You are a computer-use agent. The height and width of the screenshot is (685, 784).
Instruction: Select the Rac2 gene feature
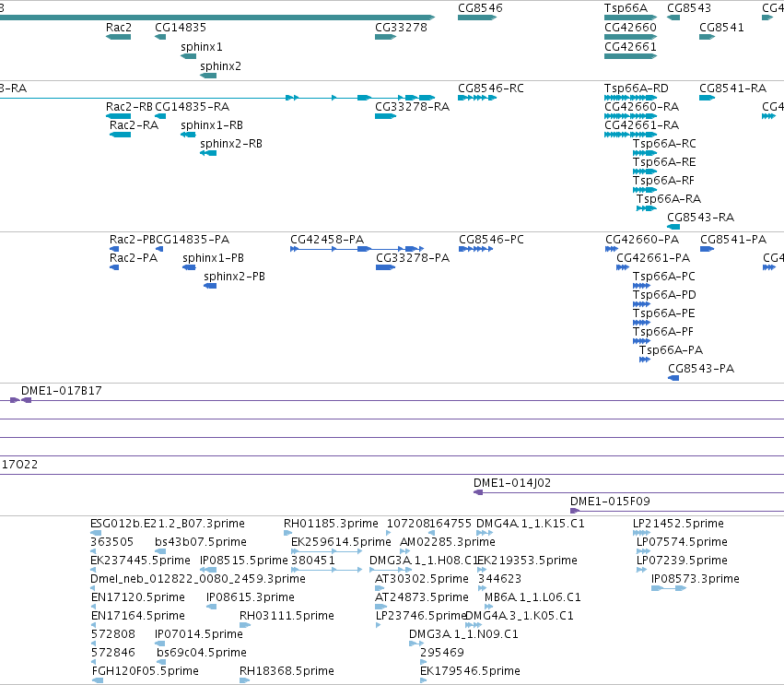(119, 37)
